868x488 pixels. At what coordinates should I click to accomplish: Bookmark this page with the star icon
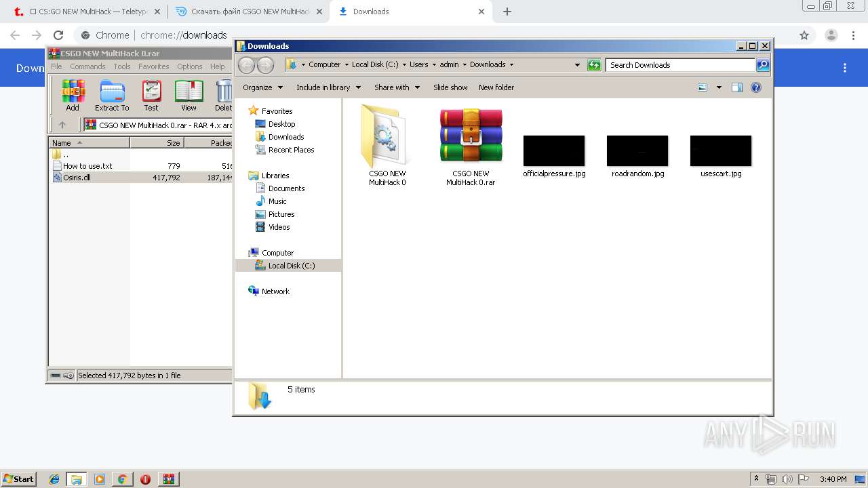tap(804, 35)
